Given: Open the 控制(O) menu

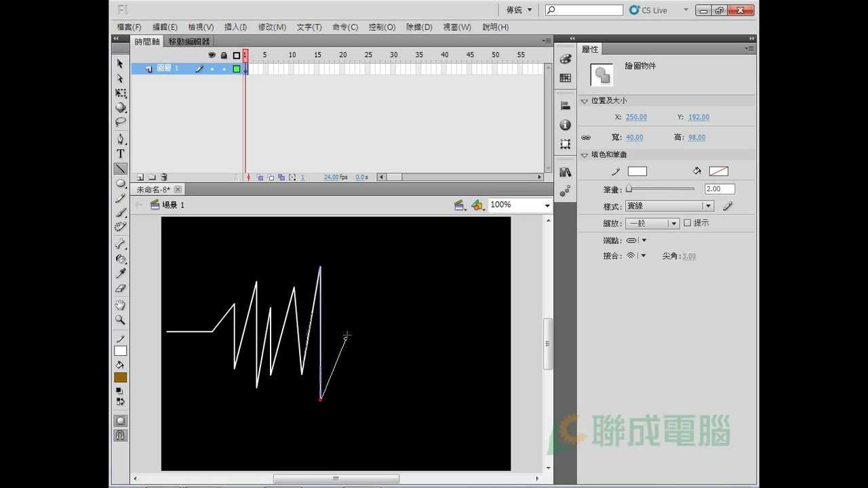Looking at the screenshot, I should click(x=382, y=27).
